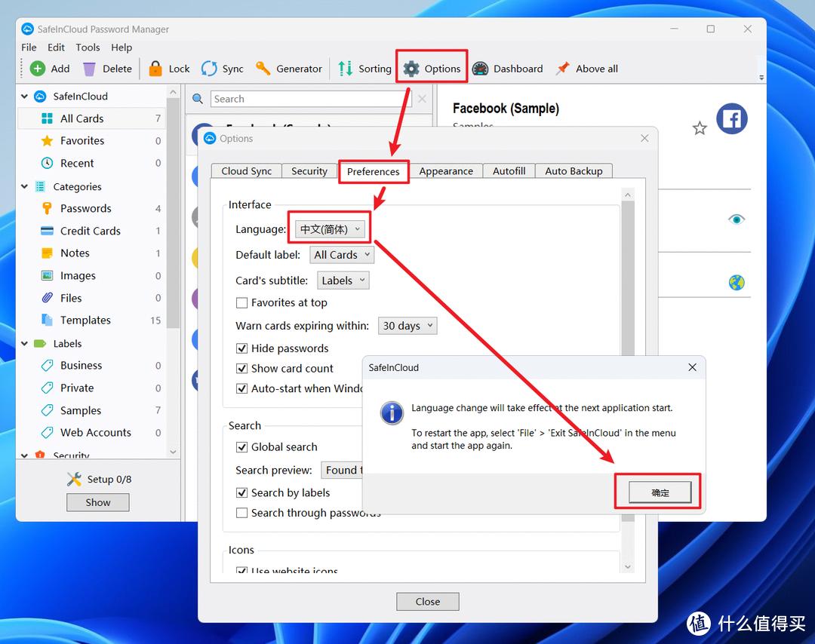
Task: Uncheck the Hide passwords option
Action: point(242,348)
